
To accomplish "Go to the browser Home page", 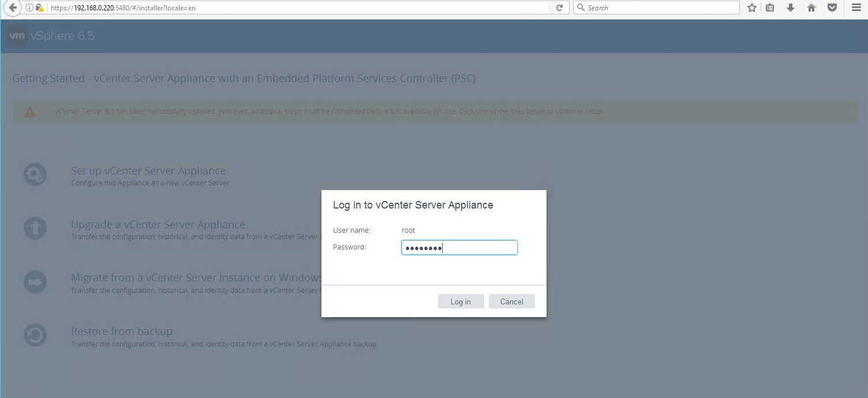I will coord(811,8).
